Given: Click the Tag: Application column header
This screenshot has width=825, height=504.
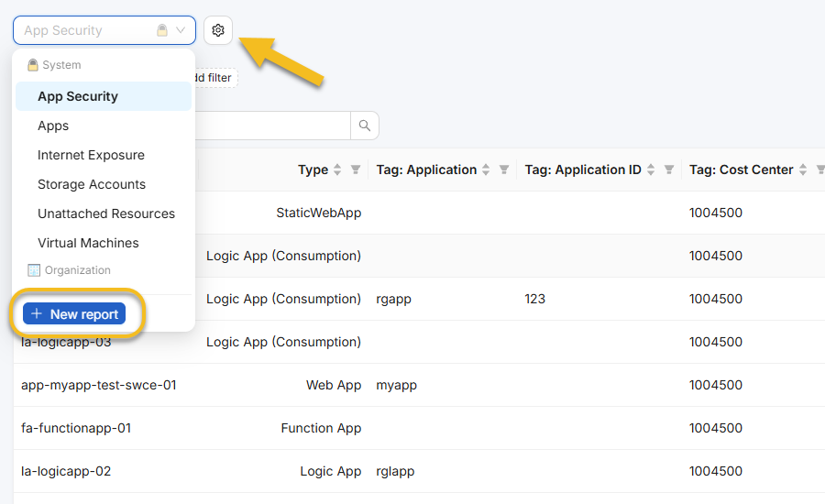Looking at the screenshot, I should coord(426,170).
